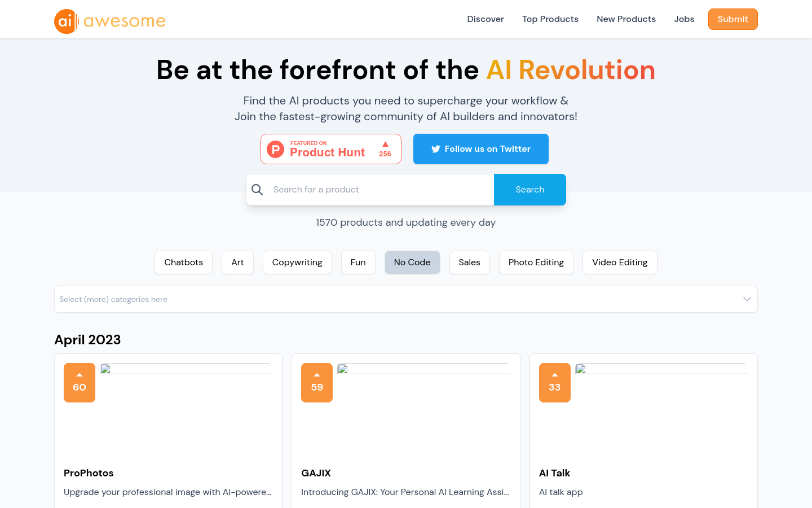812x508 pixels.
Task: Toggle the Chatbots category filter
Action: pyautogui.click(x=184, y=262)
